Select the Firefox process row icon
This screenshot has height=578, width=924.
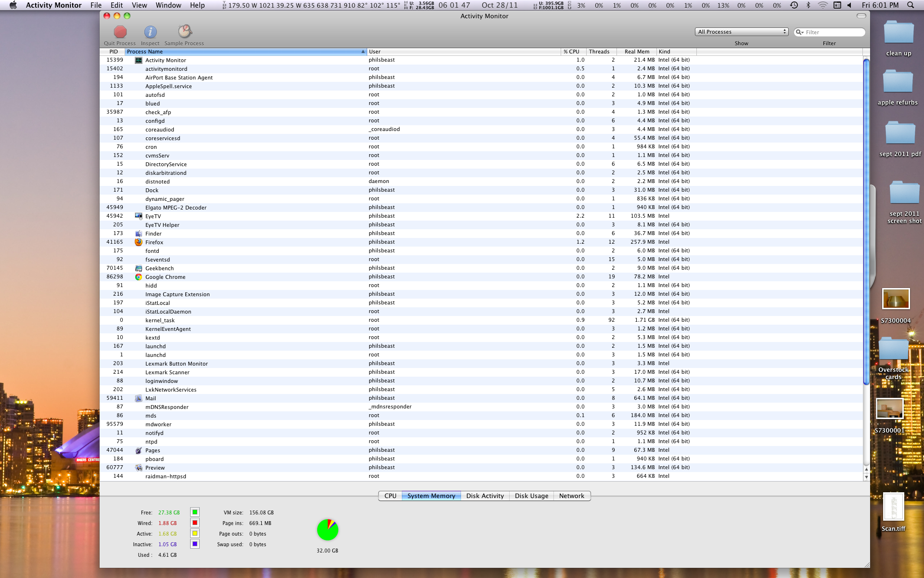click(139, 242)
